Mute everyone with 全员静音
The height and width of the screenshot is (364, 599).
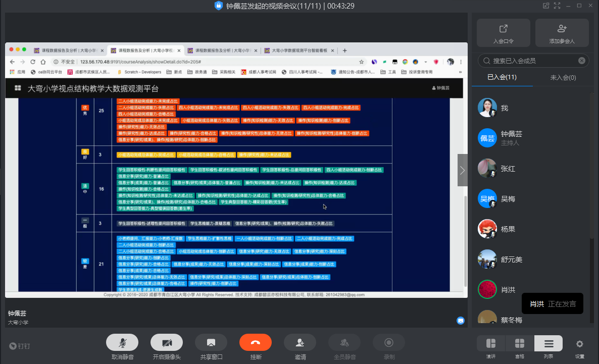(x=344, y=347)
